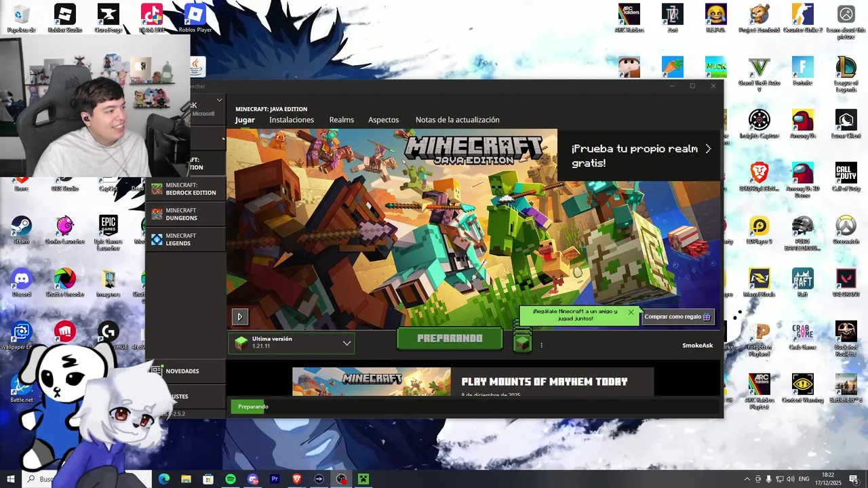Open the Marvel Rivals desktop shortcut
The image size is (868, 488).
pos(759,283)
